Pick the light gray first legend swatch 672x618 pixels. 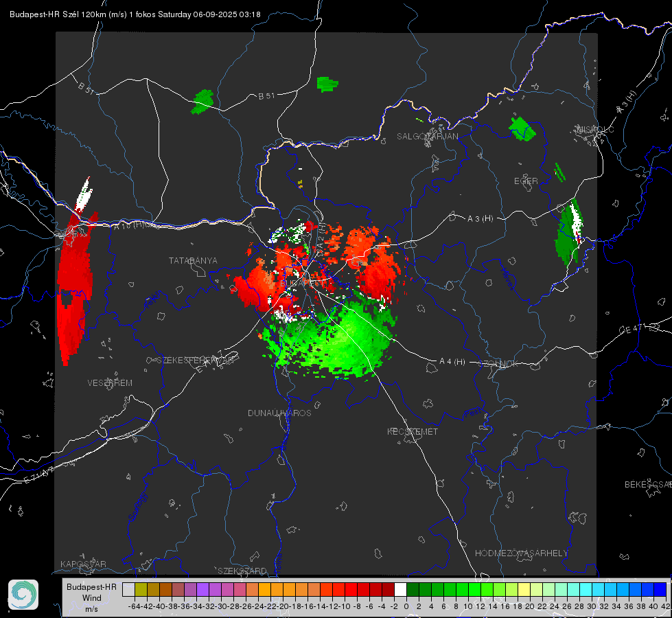point(128,589)
